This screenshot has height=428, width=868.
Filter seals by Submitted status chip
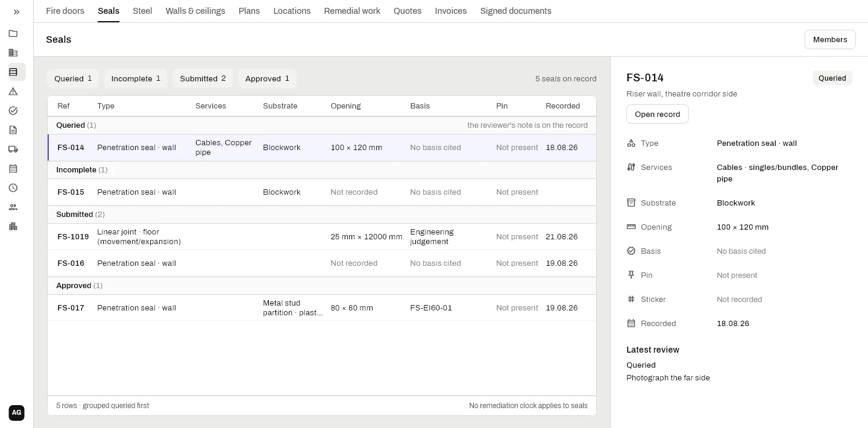click(x=203, y=78)
